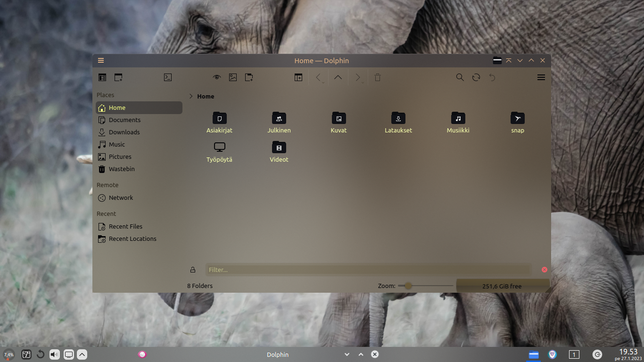
Task: Launch Brave browser from taskbar
Action: (x=553, y=354)
